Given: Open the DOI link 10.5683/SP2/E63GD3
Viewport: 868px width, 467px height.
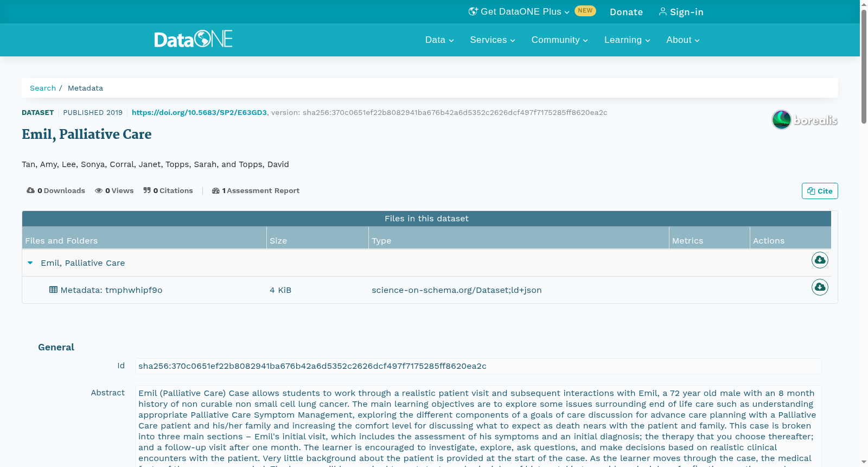Looking at the screenshot, I should [x=199, y=112].
